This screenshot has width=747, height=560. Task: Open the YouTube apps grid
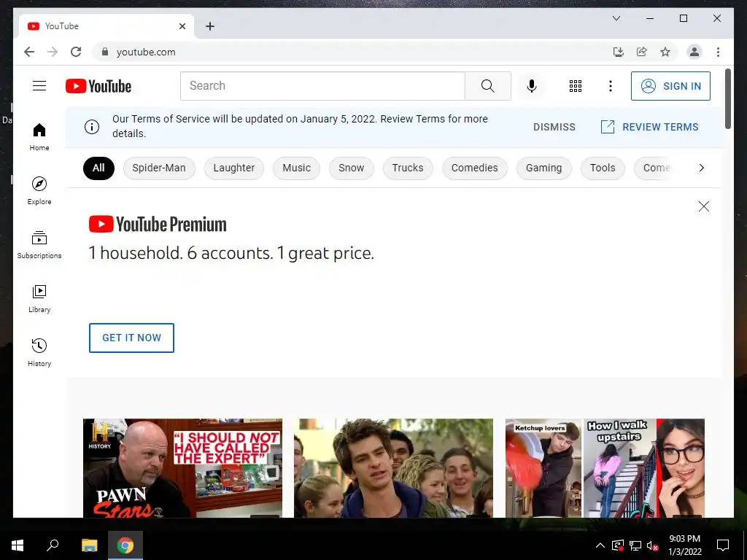[x=576, y=86]
